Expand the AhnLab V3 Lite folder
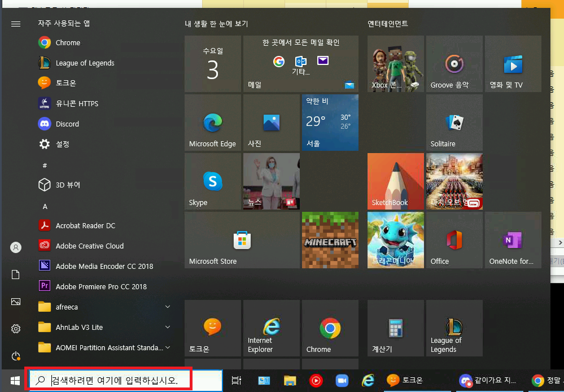Image resolution: width=564 pixels, height=392 pixels. (x=104, y=327)
